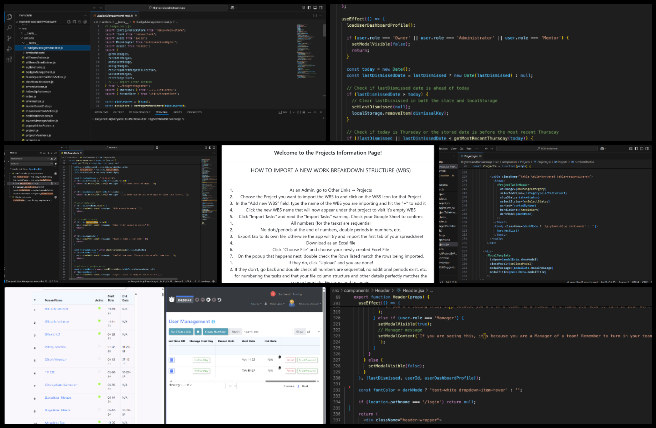Click 'HOW TO IMPORT A NEW WORK BREAKDOWN STRUCTURE (WBS)' heading
The width and height of the screenshot is (656, 428).
[x=330, y=170]
